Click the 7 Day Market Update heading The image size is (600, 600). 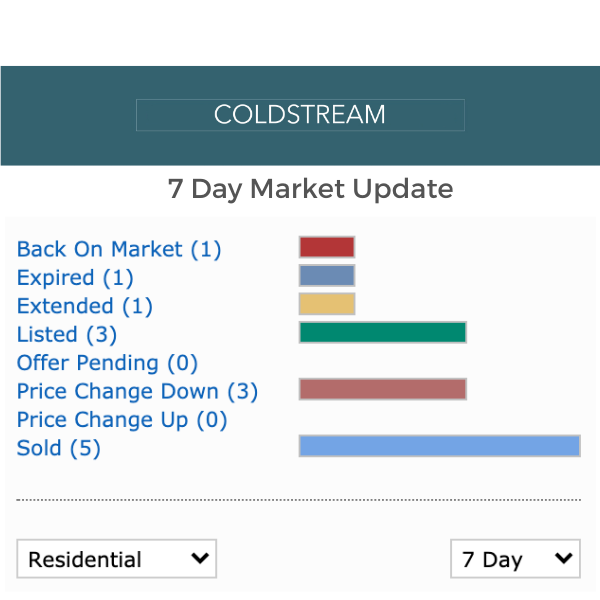(x=310, y=188)
